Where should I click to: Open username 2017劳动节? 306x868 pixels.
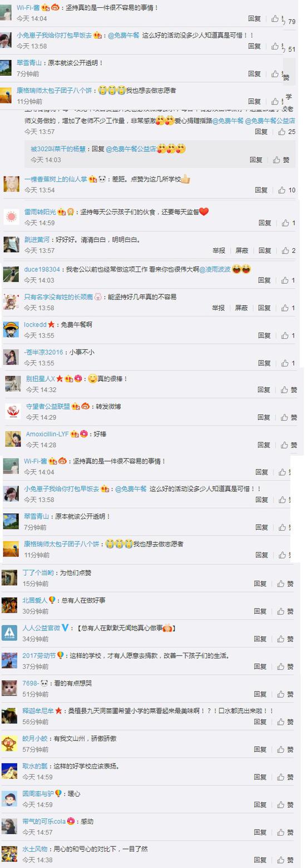(38, 655)
